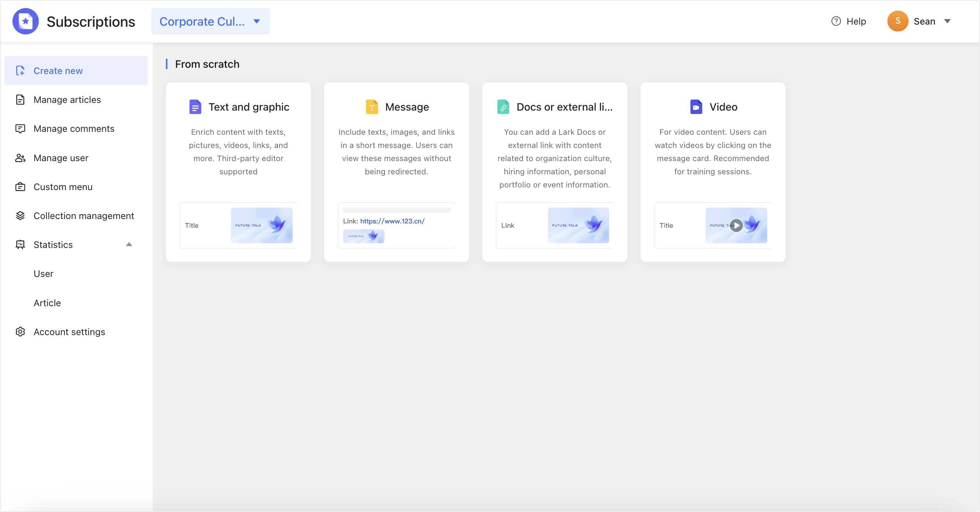Open the Corporate Cul... account dropdown
The height and width of the screenshot is (512, 980).
[x=210, y=21]
